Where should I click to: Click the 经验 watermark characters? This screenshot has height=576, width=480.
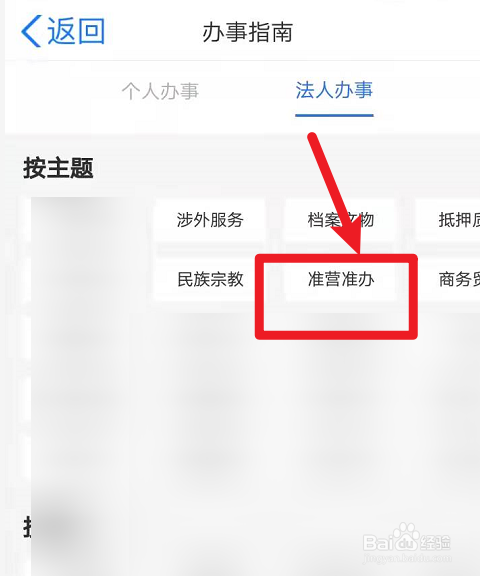(x=436, y=543)
